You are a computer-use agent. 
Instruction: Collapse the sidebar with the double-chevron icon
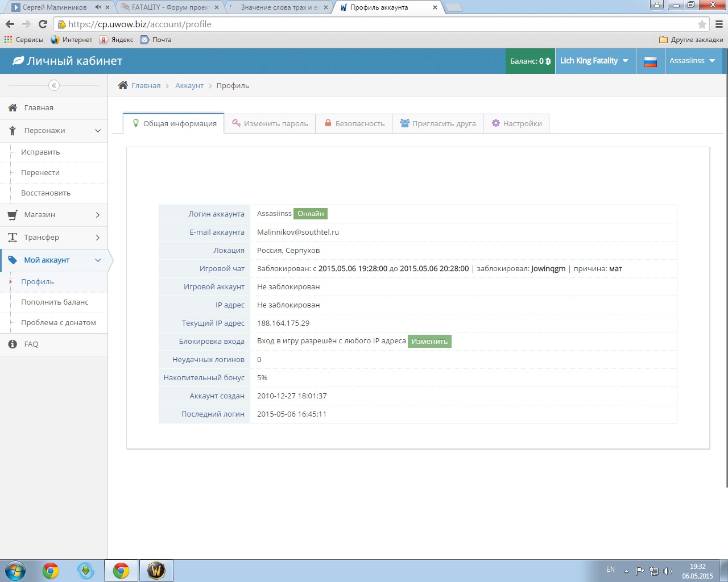coord(54,85)
